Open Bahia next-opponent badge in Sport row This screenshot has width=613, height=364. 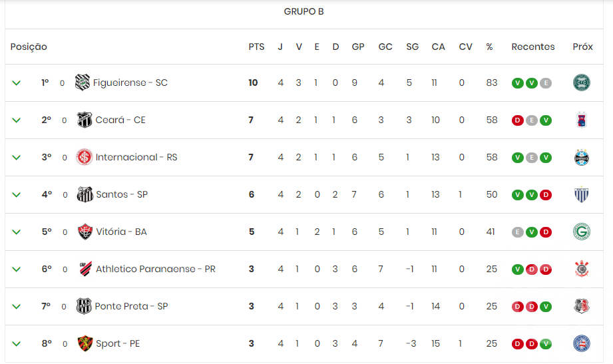pos(582,343)
